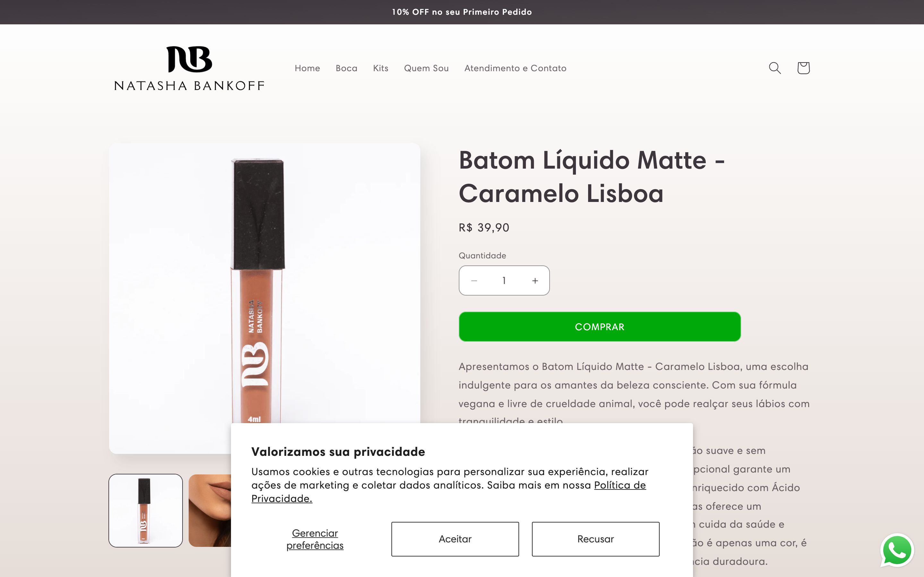Decrease quantity with minus icon
This screenshot has height=577, width=924.
[474, 280]
